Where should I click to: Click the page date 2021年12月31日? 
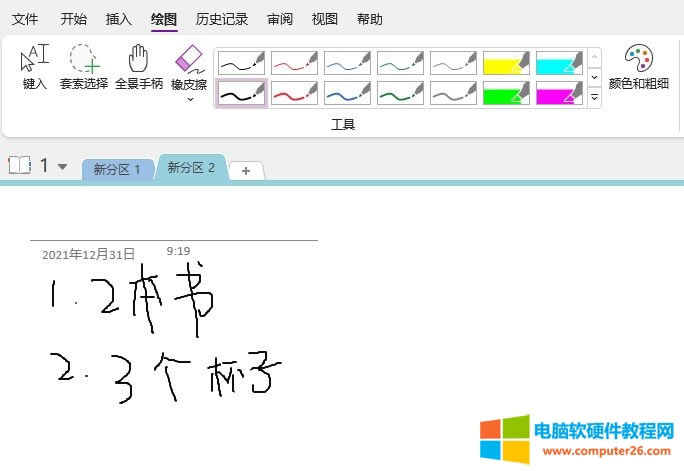tap(88, 254)
